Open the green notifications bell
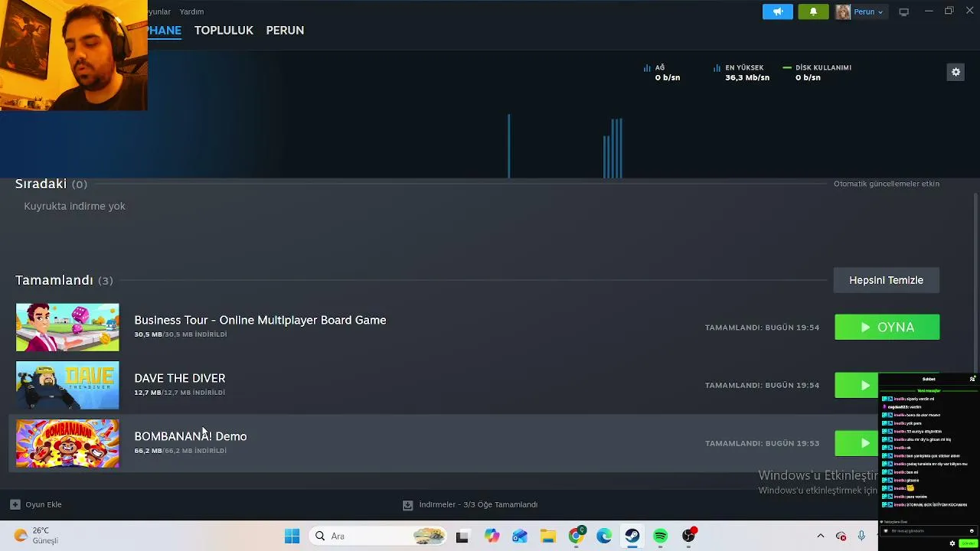The image size is (980, 551). [x=813, y=11]
